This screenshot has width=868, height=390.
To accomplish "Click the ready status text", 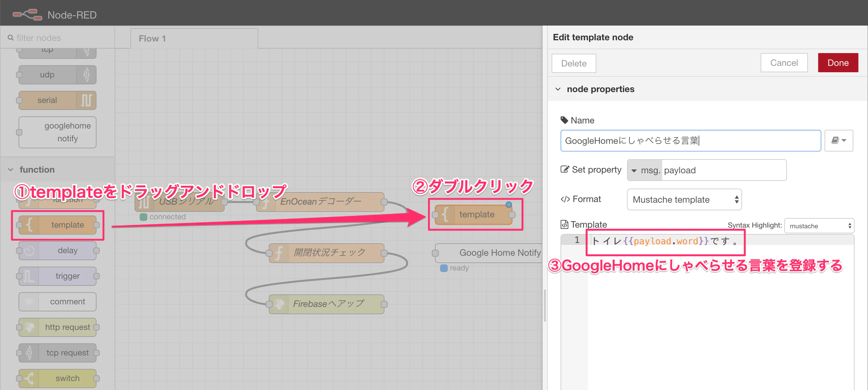I will tap(459, 268).
